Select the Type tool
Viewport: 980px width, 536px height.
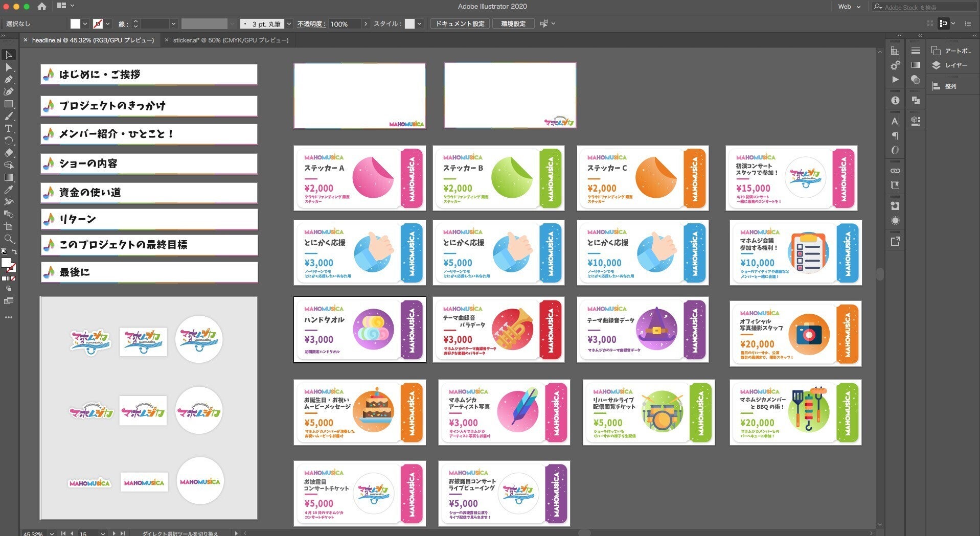point(9,128)
